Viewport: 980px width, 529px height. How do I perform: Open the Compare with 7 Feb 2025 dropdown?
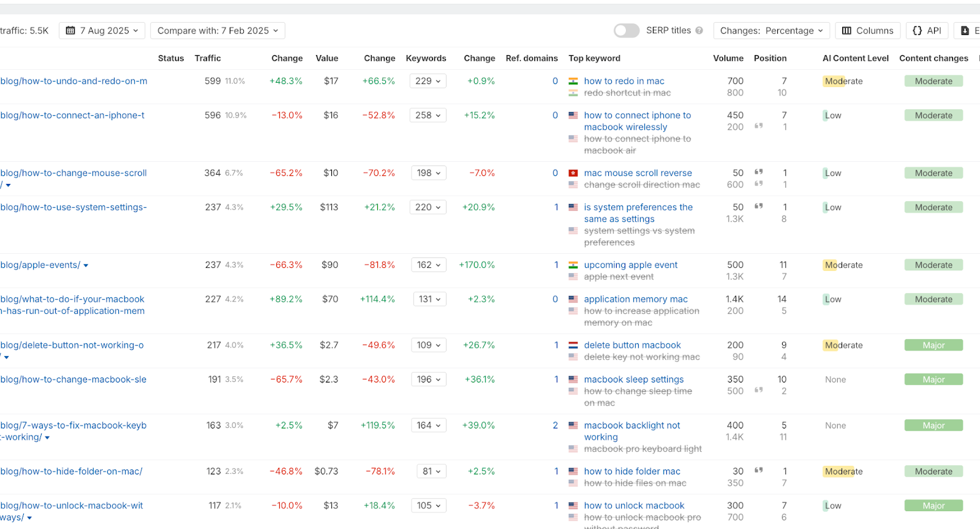217,31
